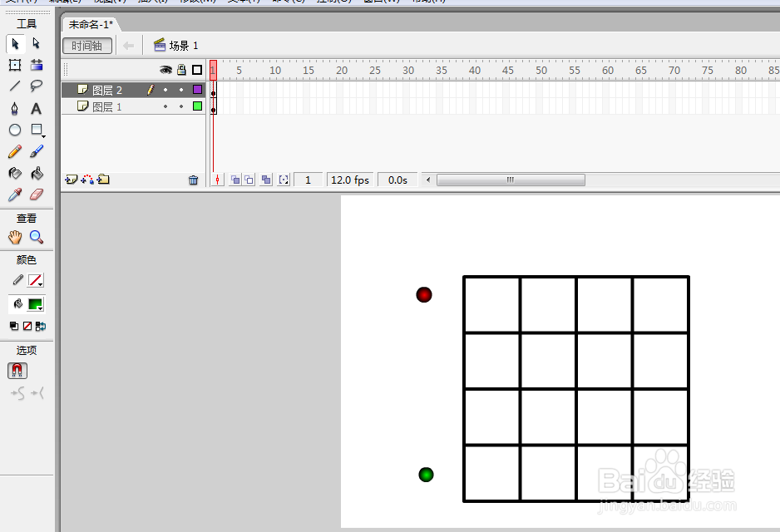Viewport: 780px width, 532px height.
Task: Select the Selection (arrow) tool
Action: [16, 44]
